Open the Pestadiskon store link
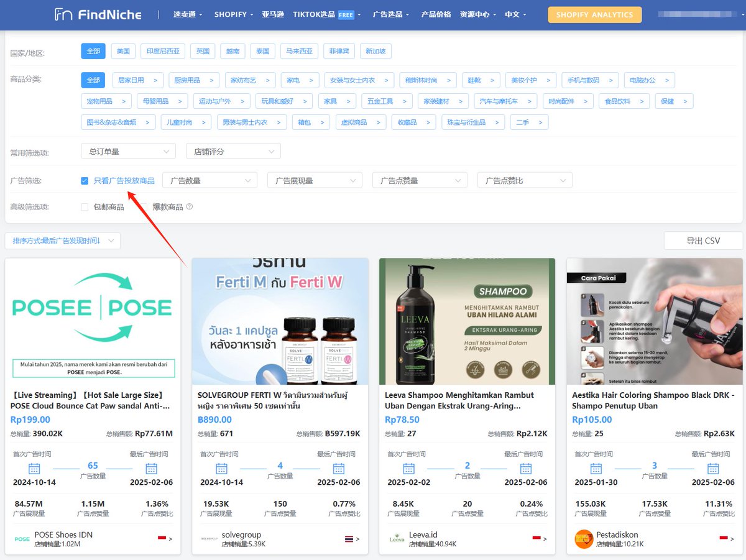746x560 pixels. click(x=617, y=535)
